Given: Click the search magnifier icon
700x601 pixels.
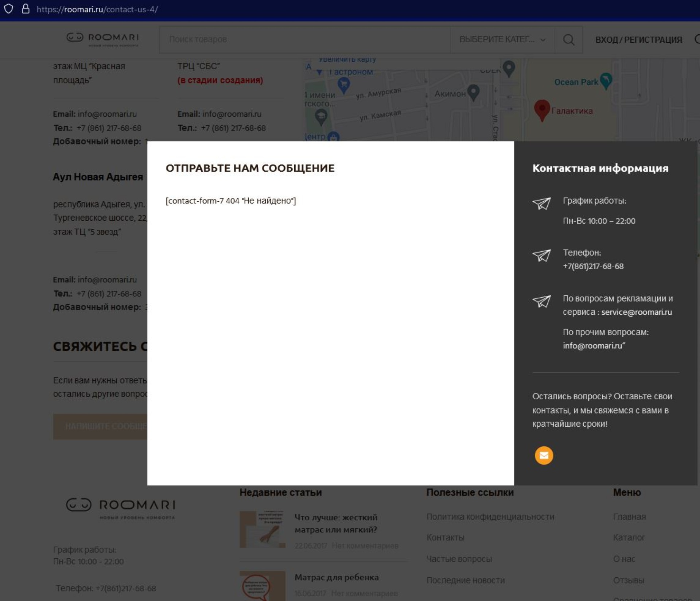Looking at the screenshot, I should [568, 39].
